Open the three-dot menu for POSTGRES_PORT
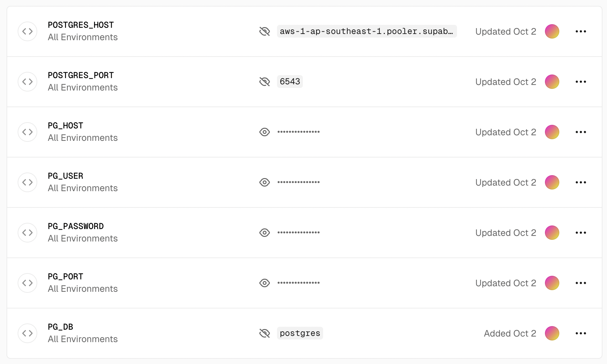This screenshot has width=607, height=364. click(581, 82)
